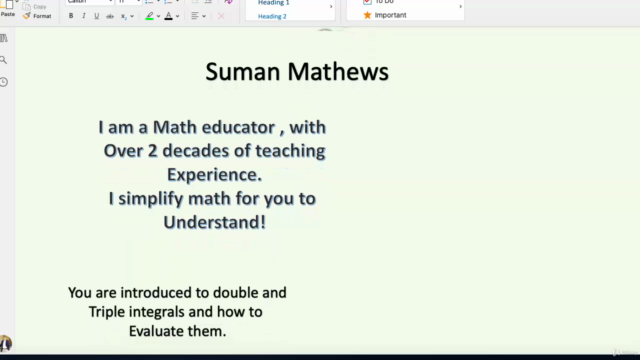The width and height of the screenshot is (640, 360).
Task: Click the presenter avatar thumbnail
Action: pyautogui.click(x=5, y=344)
